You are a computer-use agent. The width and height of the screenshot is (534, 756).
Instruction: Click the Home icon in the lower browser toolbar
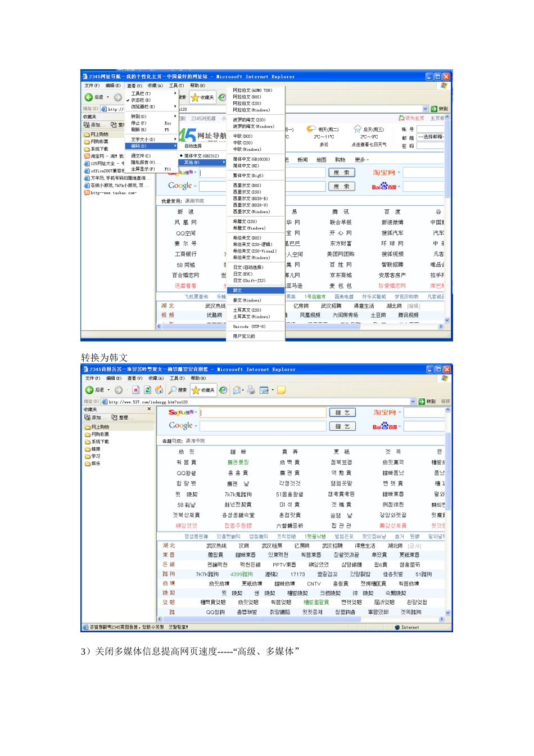click(x=159, y=390)
